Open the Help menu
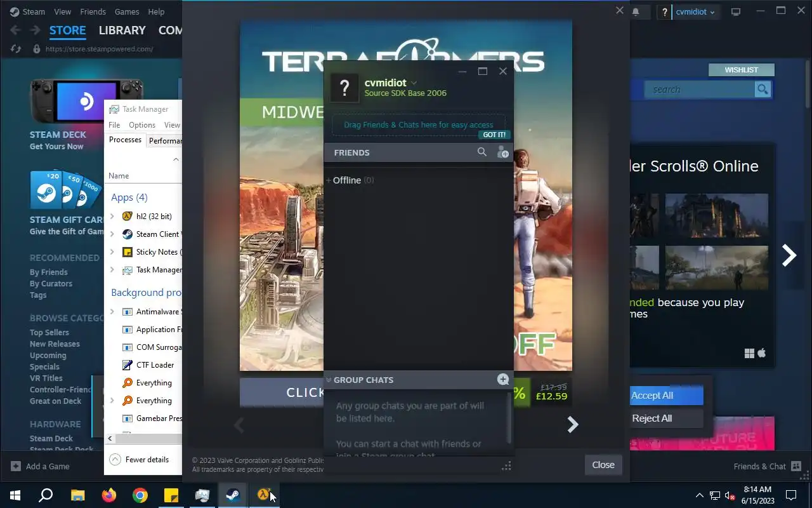Screen dimensions: 812x508 [156, 11]
